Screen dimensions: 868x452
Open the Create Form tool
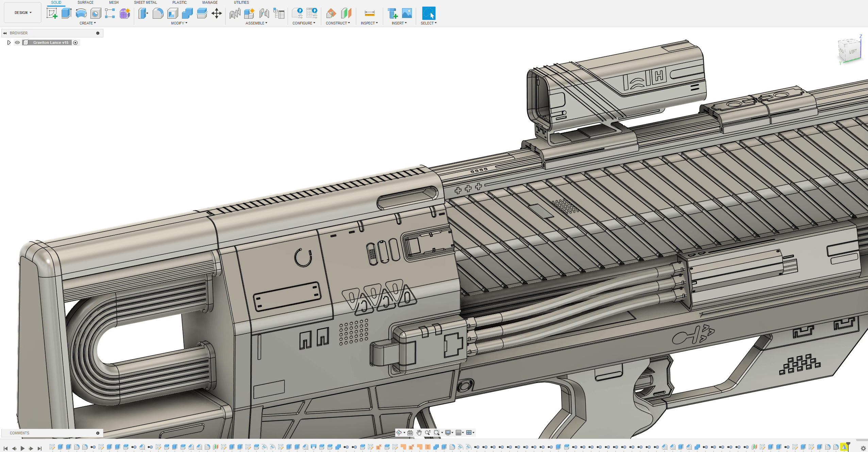click(x=125, y=14)
